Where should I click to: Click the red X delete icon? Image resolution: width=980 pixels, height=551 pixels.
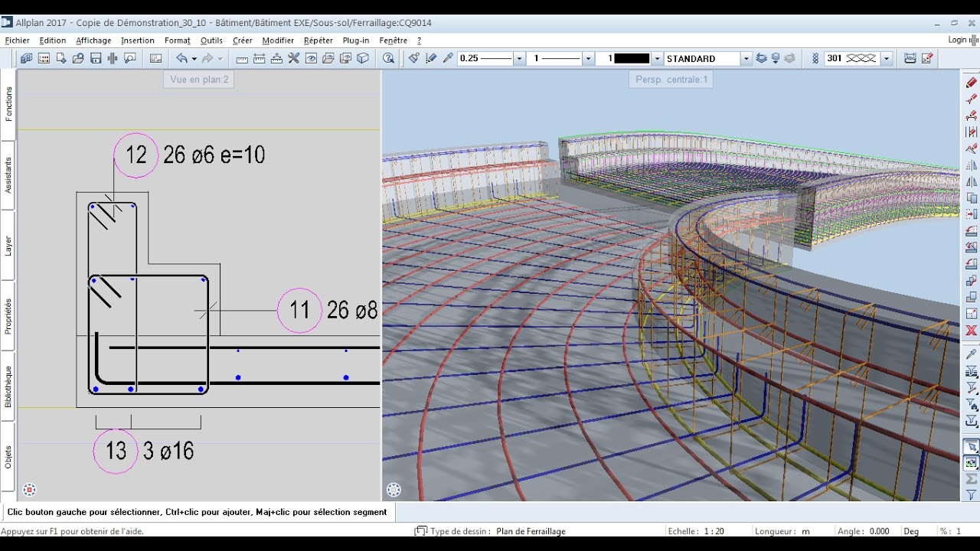(x=972, y=331)
